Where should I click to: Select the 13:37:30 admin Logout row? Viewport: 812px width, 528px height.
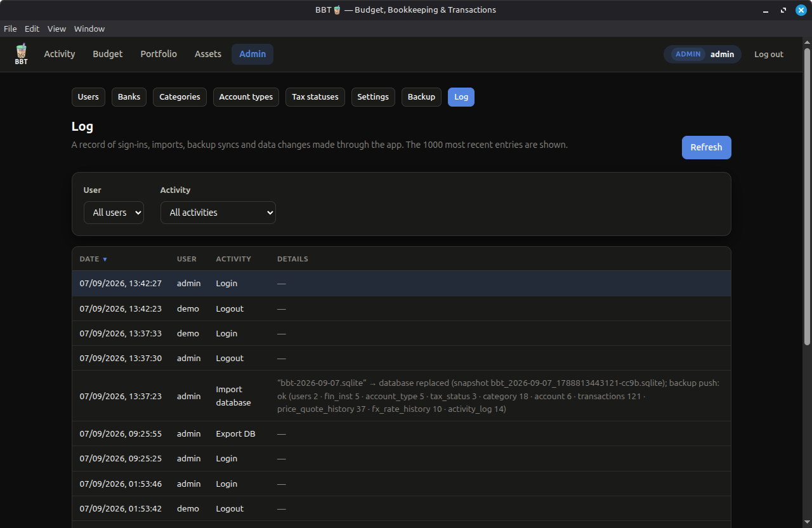tap(401, 358)
